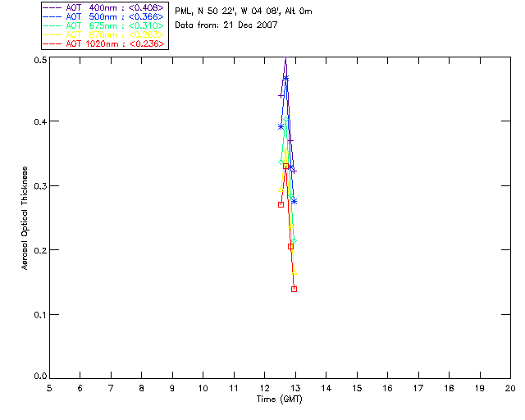The height and width of the screenshot is (420, 525).
Task: Click the lowest yellow triangle marker near 0.165
Action: [x=294, y=272]
